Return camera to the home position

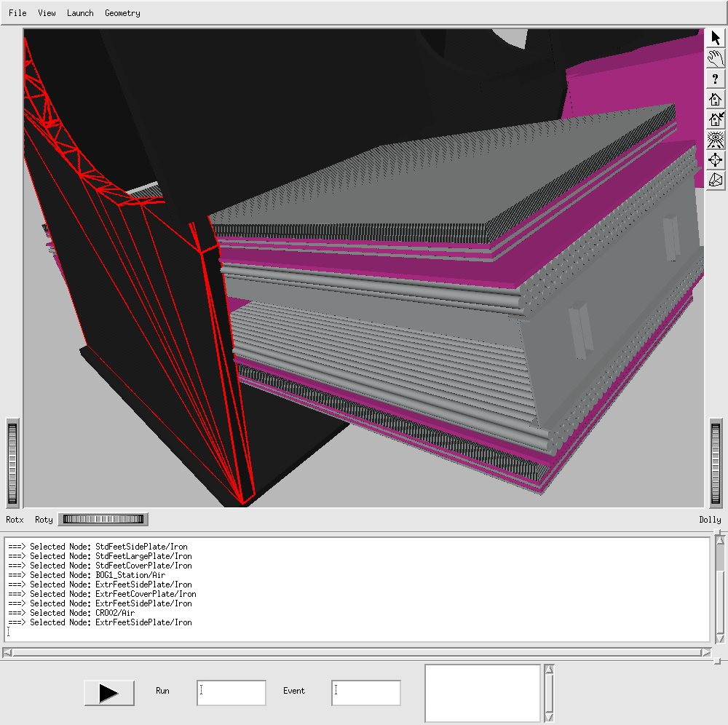pos(716,100)
